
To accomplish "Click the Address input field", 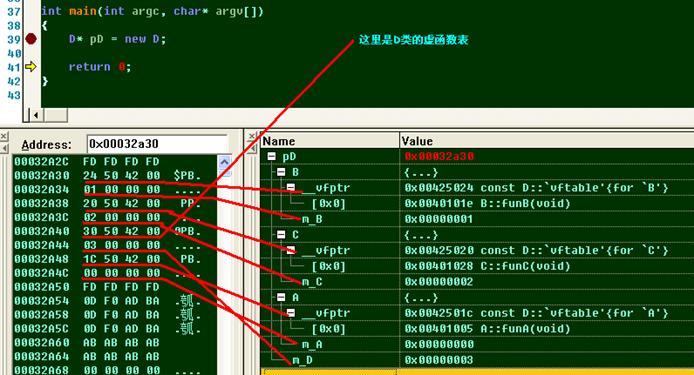I will (x=158, y=144).
